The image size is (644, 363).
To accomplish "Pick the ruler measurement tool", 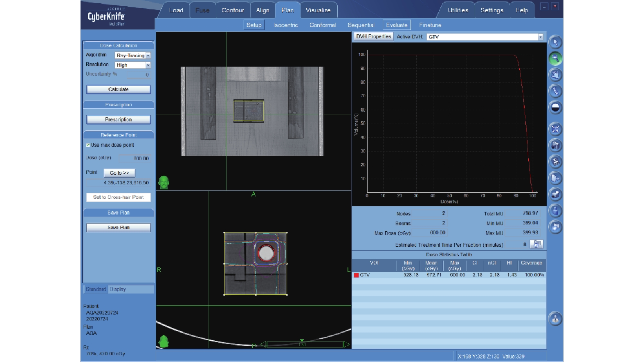I will coord(555,91).
